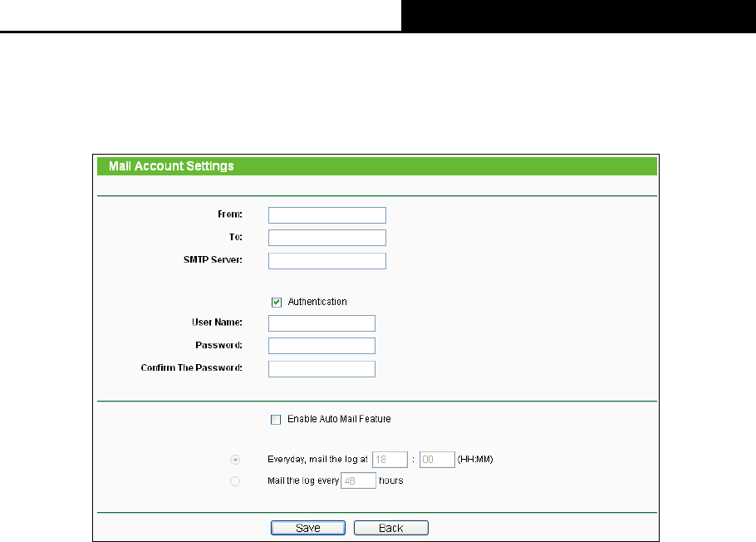Screen dimensions: 756x542
Task: Save the mail account settings
Action: [308, 528]
